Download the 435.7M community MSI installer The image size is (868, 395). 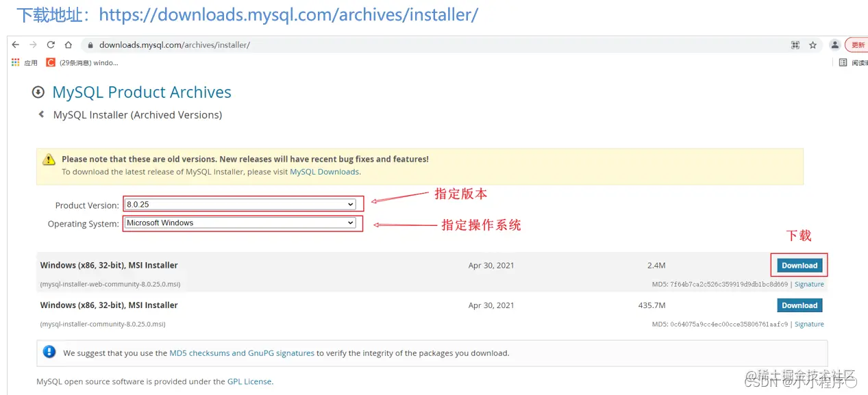(x=799, y=305)
